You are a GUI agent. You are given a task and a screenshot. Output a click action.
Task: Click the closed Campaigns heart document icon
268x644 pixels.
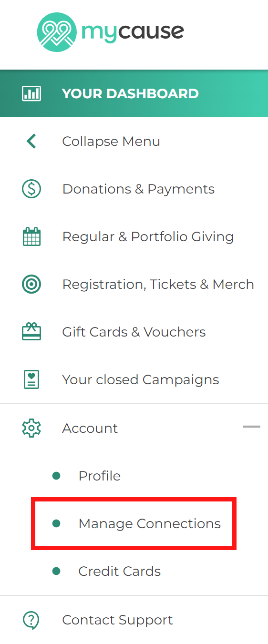point(31,379)
